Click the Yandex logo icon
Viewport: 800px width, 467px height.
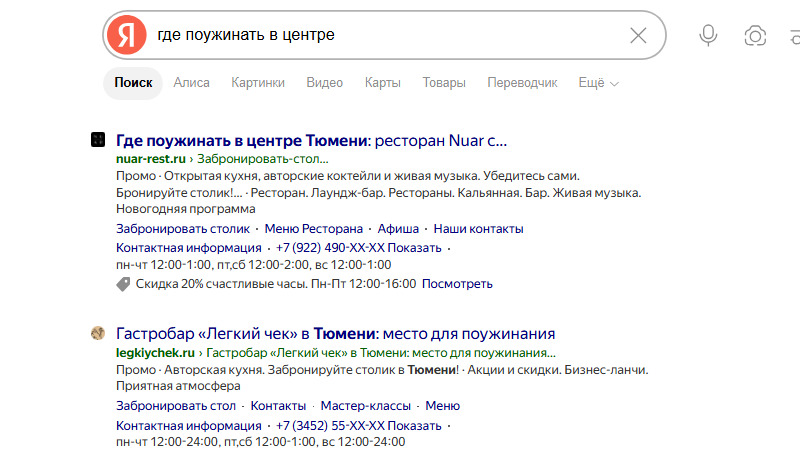click(x=127, y=35)
